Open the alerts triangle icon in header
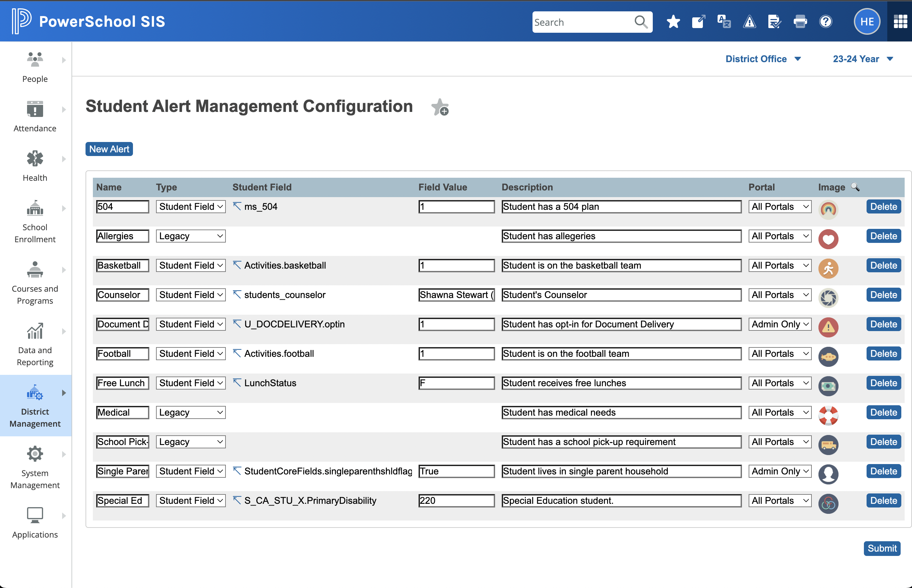 [749, 22]
